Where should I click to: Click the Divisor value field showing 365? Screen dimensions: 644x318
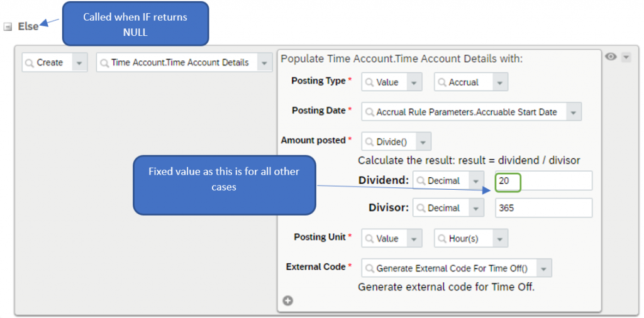(x=543, y=208)
